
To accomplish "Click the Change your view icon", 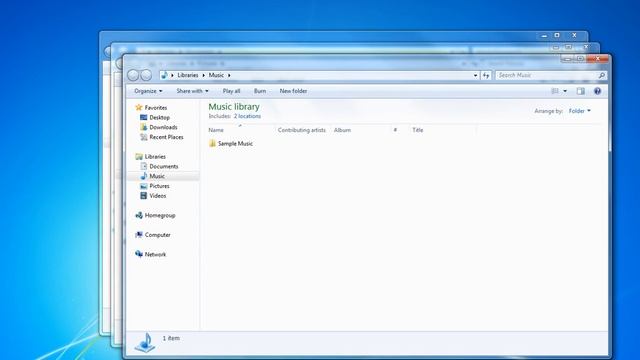I will 555,91.
